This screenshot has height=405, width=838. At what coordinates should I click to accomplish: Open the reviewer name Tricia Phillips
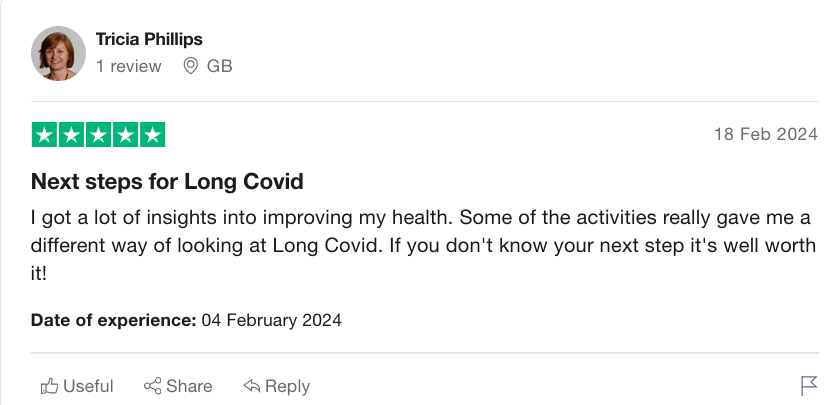tap(149, 39)
